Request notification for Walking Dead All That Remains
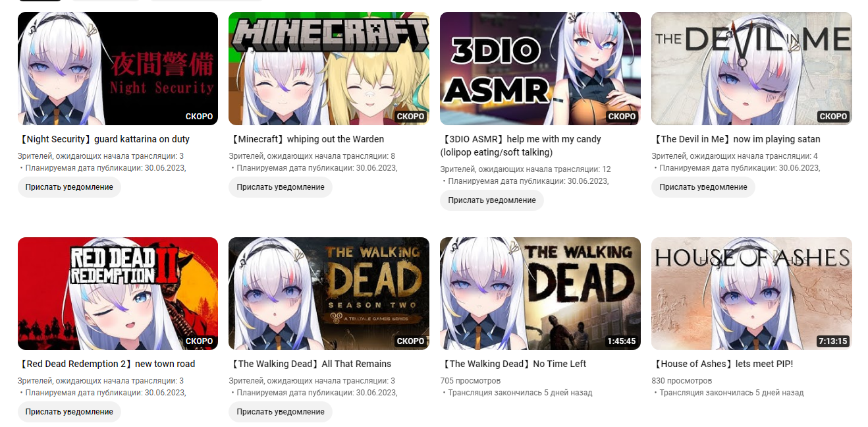This screenshot has width=868, height=427. (x=281, y=412)
